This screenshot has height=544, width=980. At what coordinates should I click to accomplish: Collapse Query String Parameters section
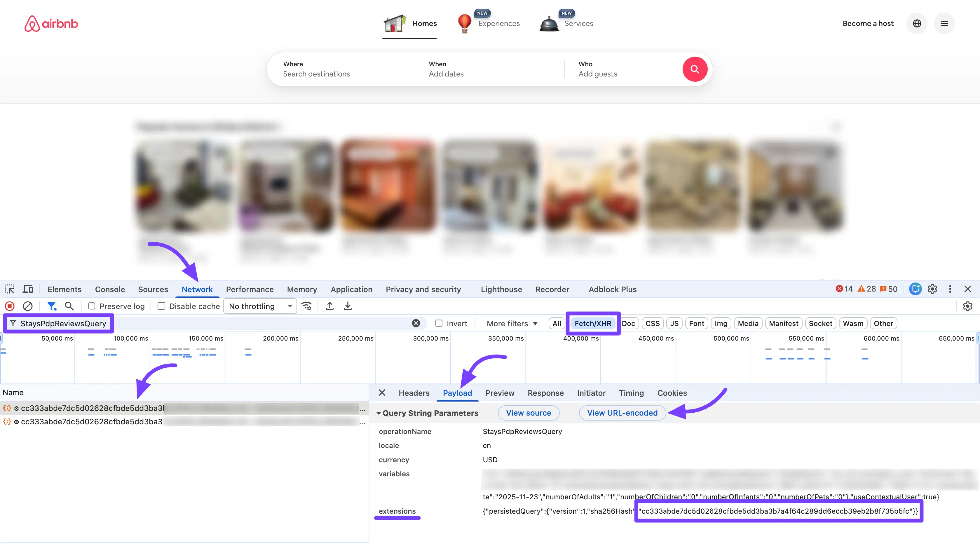pyautogui.click(x=379, y=413)
